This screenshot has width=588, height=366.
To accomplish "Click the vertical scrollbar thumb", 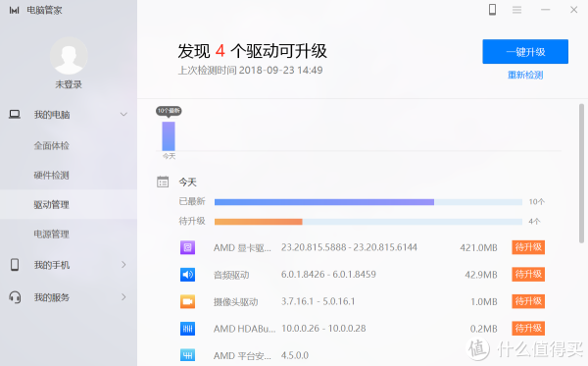I will click(x=581, y=174).
